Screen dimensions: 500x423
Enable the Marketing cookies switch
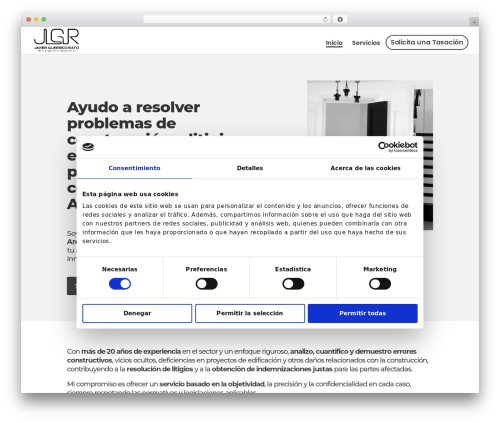pyautogui.click(x=380, y=284)
